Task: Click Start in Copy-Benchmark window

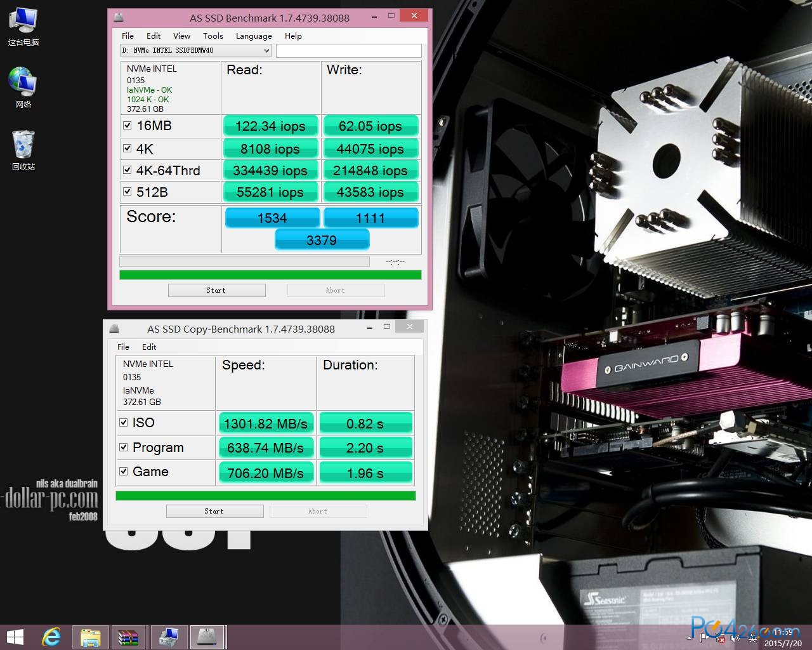Action: coord(214,511)
